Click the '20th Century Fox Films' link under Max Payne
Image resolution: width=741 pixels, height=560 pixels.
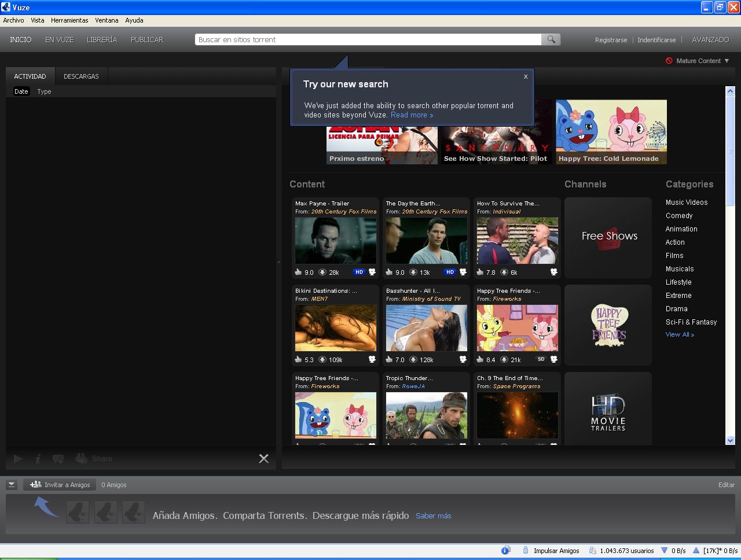(x=344, y=212)
